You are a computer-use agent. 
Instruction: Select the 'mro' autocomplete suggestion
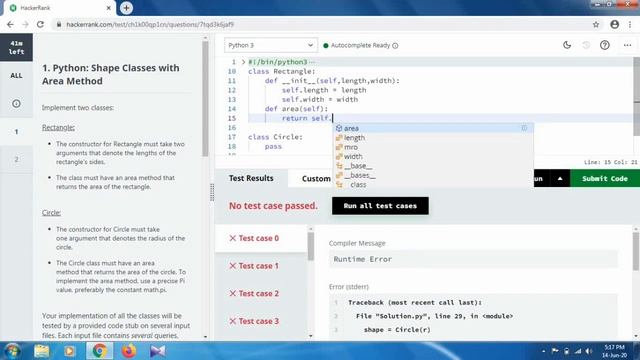[x=433, y=147]
